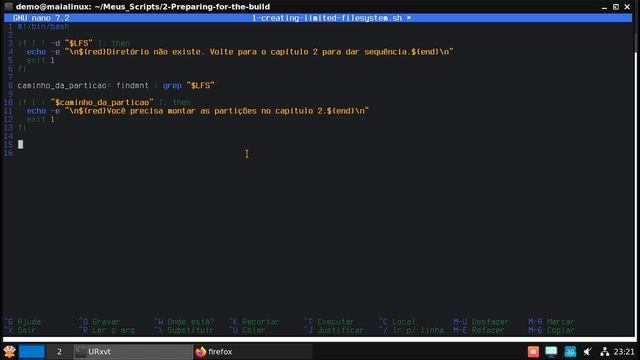The image size is (640, 360).
Task: Click the M-6 Copiar shortcut
Action: [551, 330]
